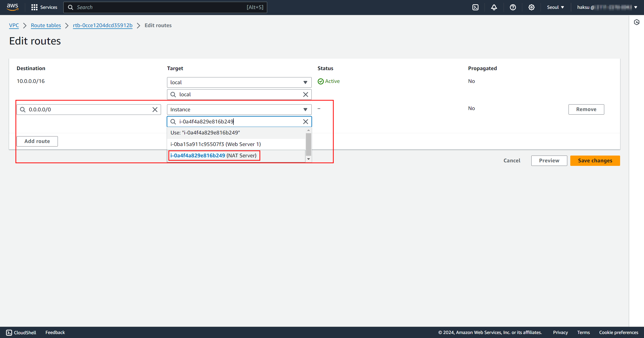Open the help question mark icon
The width and height of the screenshot is (644, 338).
513,7
